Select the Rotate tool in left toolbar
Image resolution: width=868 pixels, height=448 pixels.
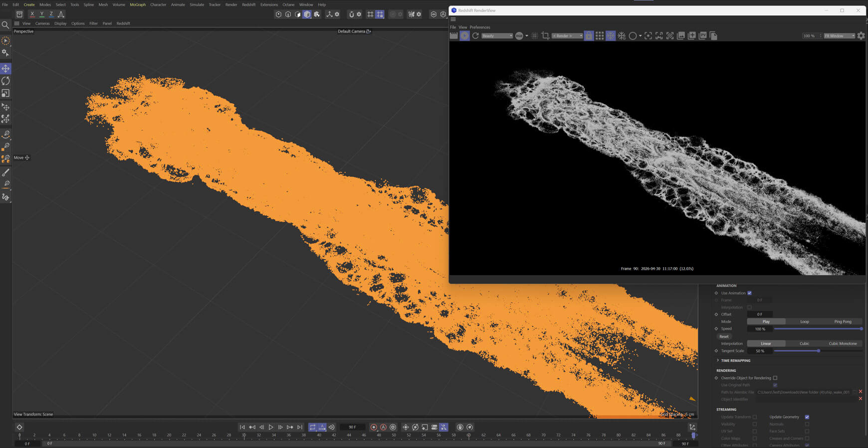[x=5, y=81]
